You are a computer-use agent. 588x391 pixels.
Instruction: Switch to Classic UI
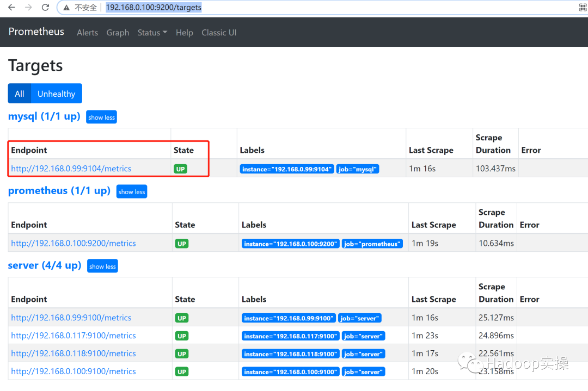coord(219,33)
